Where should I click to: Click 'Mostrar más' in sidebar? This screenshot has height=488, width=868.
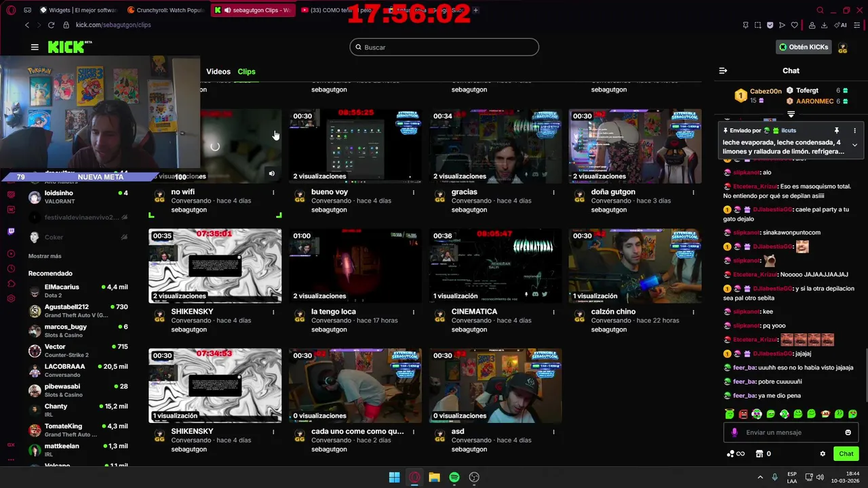click(45, 256)
